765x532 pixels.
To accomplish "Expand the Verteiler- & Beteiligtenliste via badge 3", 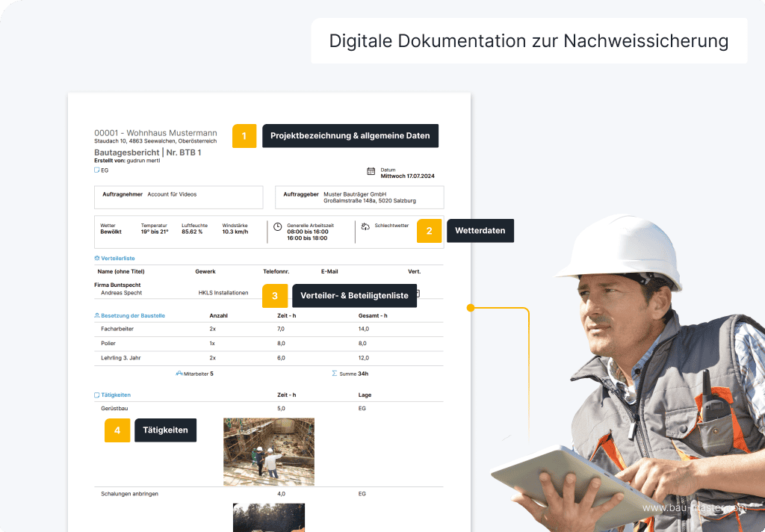I will (274, 296).
